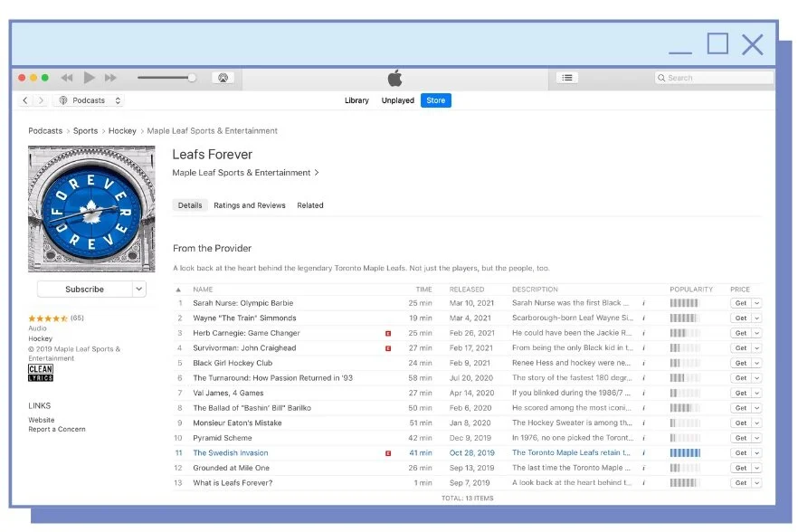The height and width of the screenshot is (532, 798).
Task: Open the Website link
Action: coord(42,420)
